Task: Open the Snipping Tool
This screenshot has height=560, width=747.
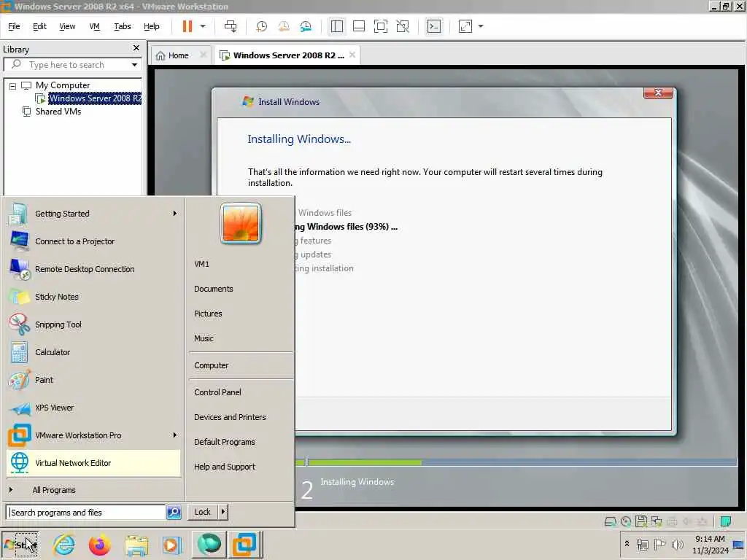Action: (x=94, y=324)
